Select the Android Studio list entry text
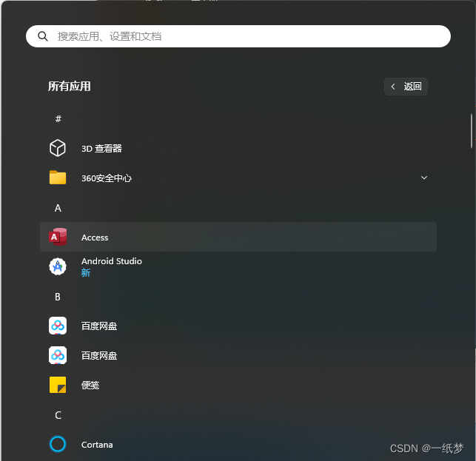 (x=111, y=261)
